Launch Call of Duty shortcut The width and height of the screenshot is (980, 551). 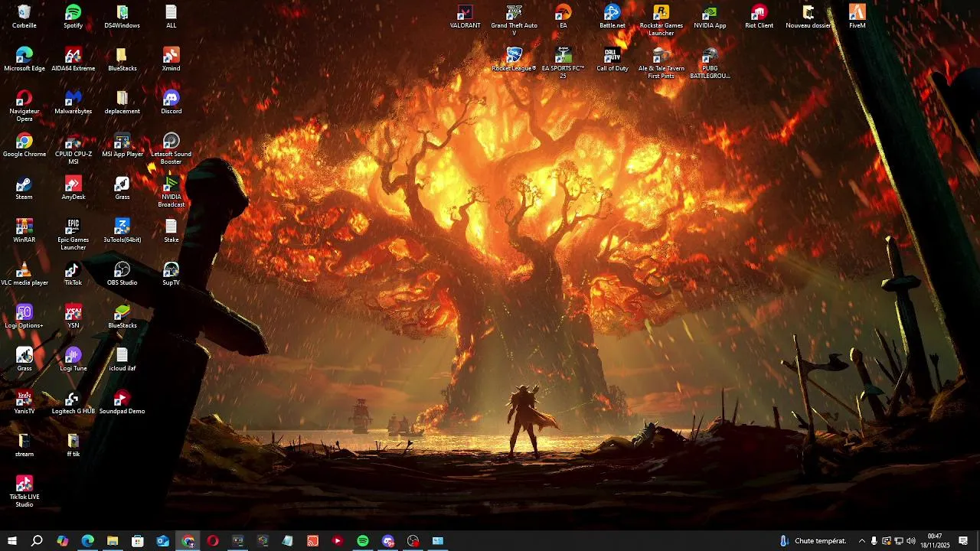pos(612,60)
